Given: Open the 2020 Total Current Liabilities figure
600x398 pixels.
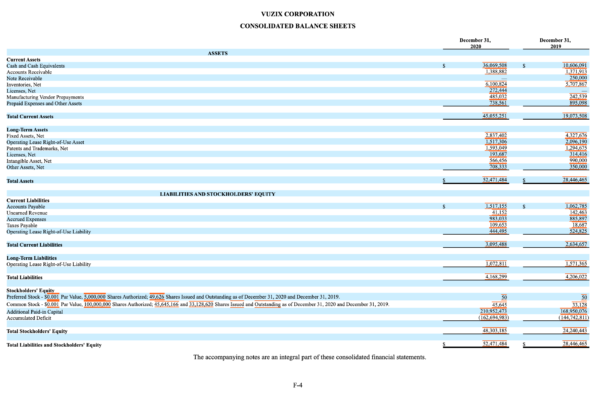Looking at the screenshot, I should click(496, 244).
